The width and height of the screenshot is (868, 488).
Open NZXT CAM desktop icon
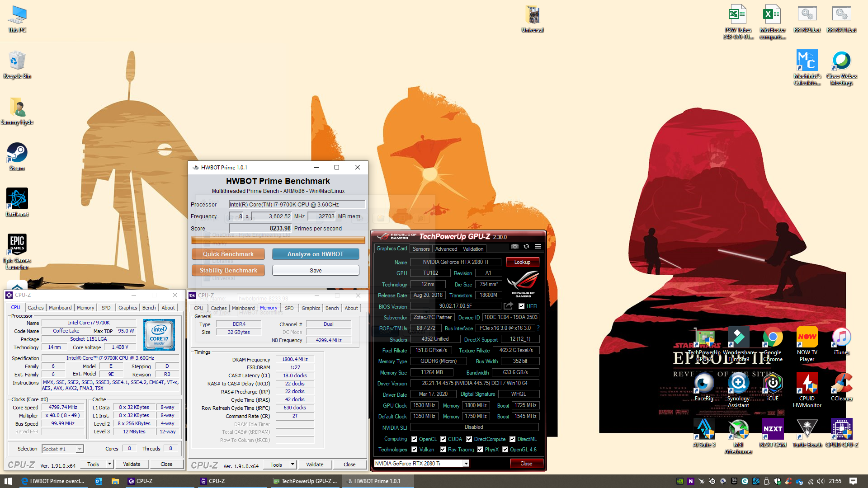click(773, 433)
